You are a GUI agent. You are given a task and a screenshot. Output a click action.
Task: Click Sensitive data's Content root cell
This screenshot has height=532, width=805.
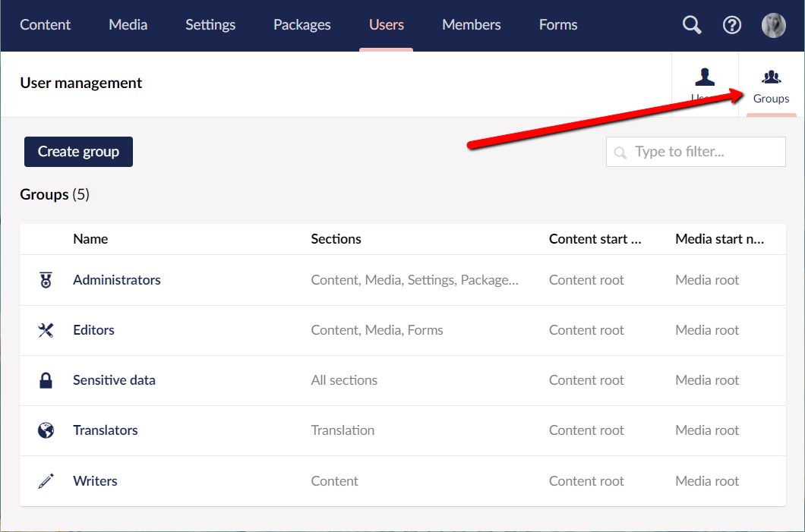click(x=586, y=380)
